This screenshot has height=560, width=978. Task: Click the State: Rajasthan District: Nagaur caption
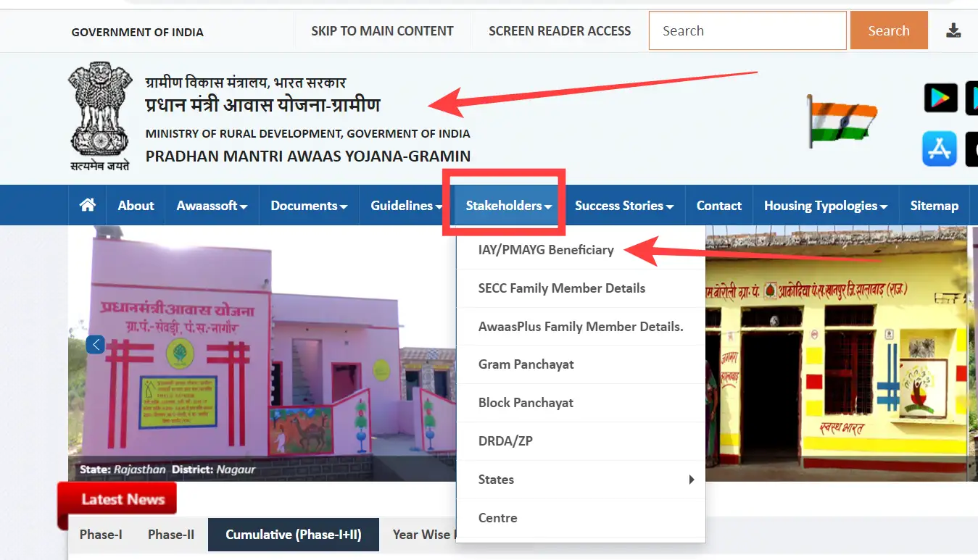coord(167,469)
